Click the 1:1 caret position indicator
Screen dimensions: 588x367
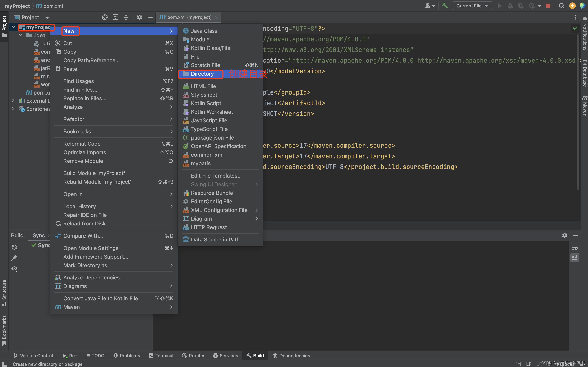pos(518,364)
